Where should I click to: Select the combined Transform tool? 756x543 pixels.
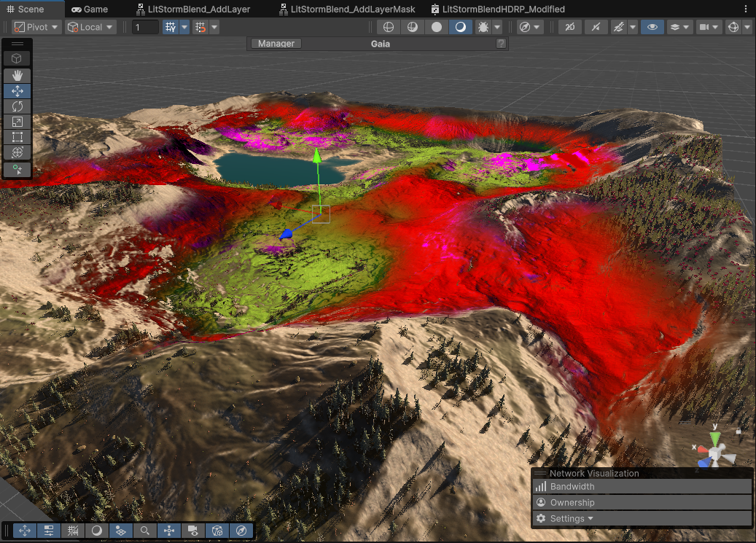click(17, 152)
